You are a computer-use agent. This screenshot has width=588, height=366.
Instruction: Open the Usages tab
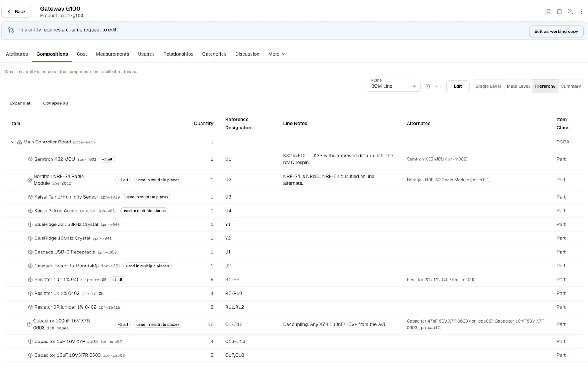[x=146, y=54]
